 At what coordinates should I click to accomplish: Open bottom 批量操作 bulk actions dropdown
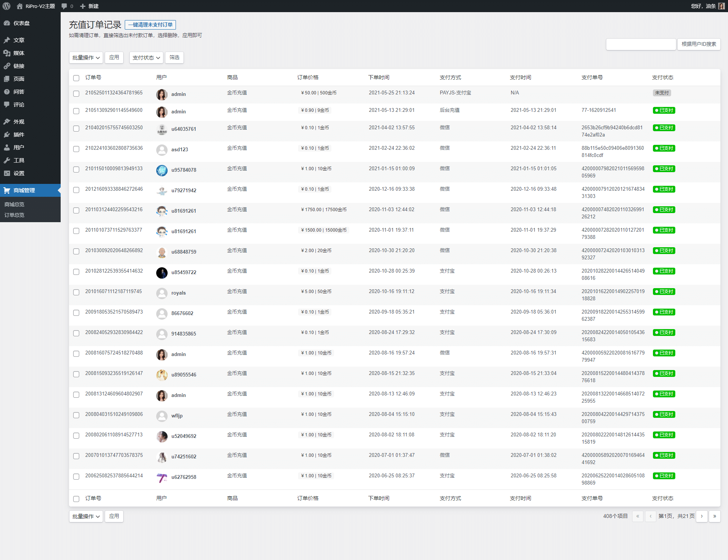[x=86, y=516]
